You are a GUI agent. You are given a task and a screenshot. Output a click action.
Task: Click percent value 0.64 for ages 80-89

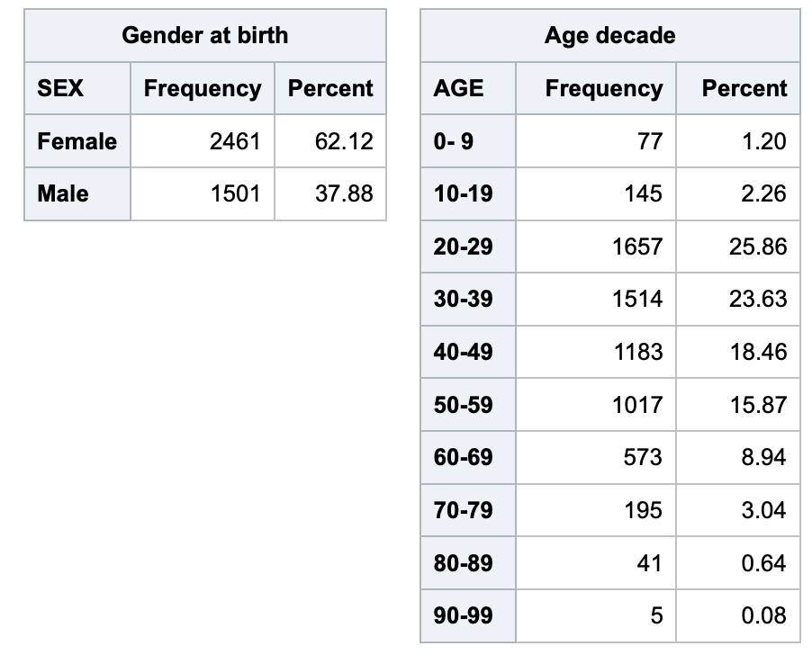click(x=762, y=563)
